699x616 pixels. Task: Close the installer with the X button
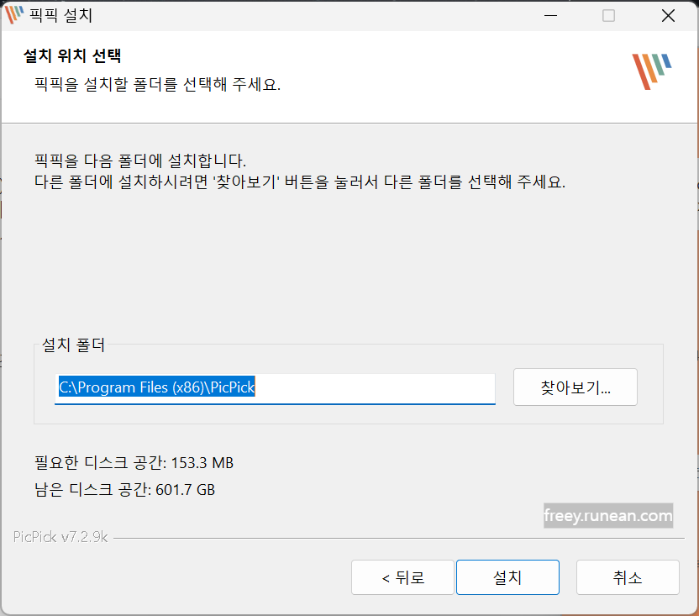coord(668,15)
